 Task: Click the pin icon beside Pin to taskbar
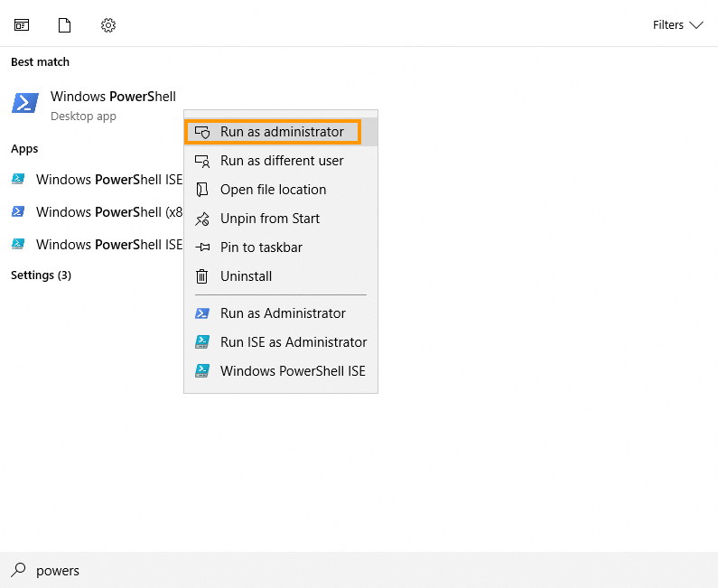tap(202, 247)
